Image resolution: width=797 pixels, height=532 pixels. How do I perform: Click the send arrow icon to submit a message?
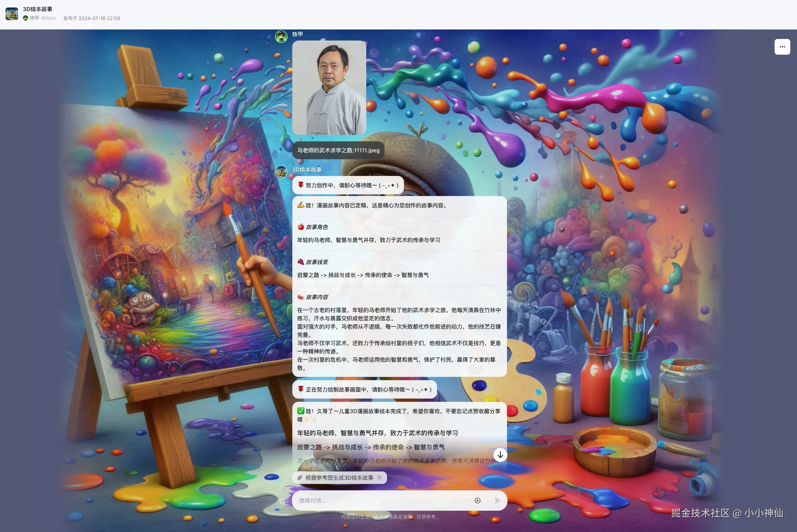pyautogui.click(x=497, y=501)
